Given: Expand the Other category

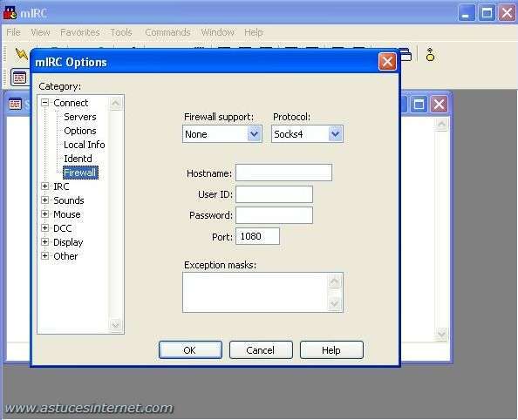Looking at the screenshot, I should (45, 256).
